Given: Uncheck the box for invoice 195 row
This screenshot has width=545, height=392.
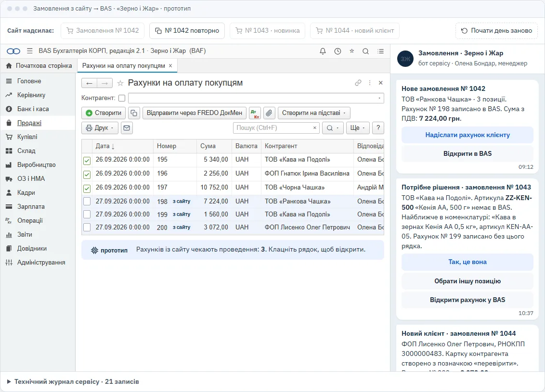Looking at the screenshot, I should tap(87, 161).
